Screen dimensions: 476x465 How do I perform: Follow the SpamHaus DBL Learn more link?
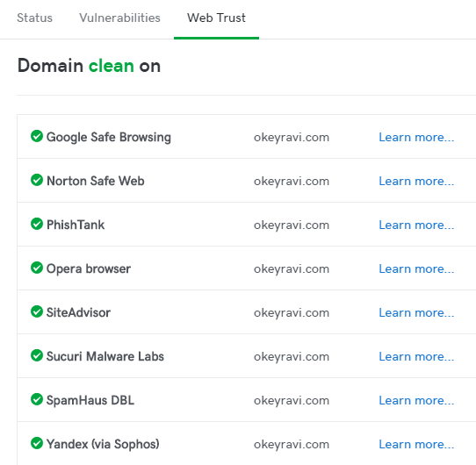coord(416,401)
